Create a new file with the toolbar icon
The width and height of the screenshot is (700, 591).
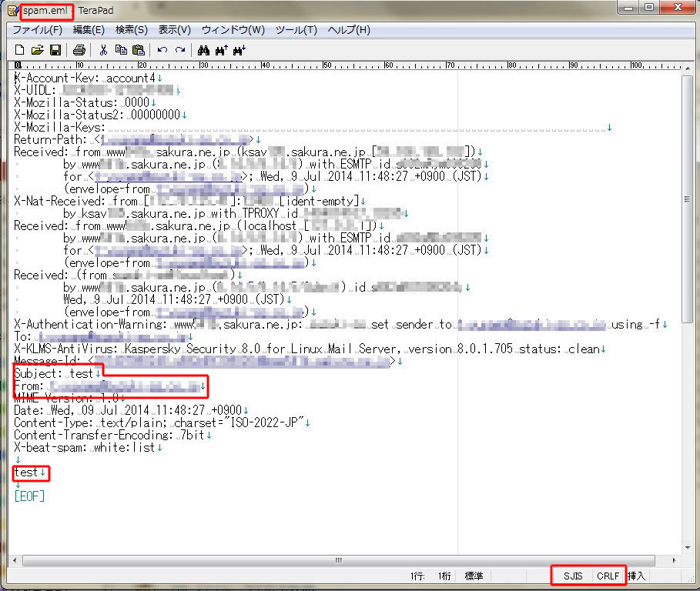(20, 50)
